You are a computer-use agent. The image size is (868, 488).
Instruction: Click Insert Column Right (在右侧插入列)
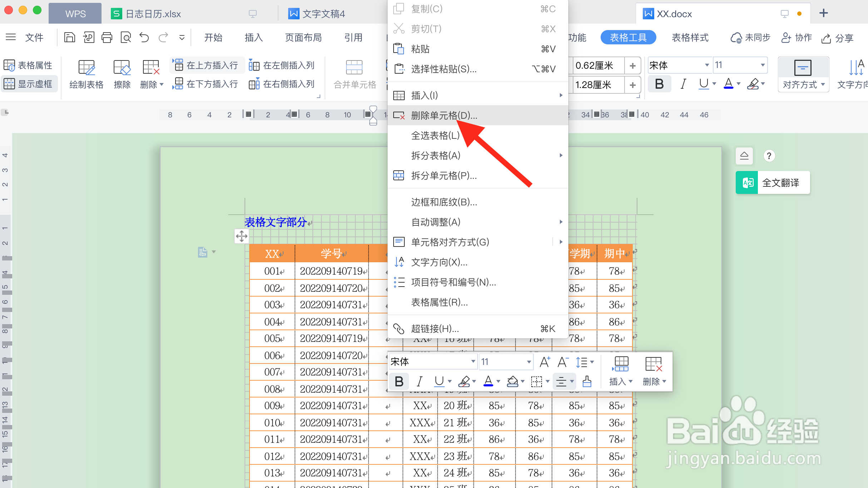[282, 84]
